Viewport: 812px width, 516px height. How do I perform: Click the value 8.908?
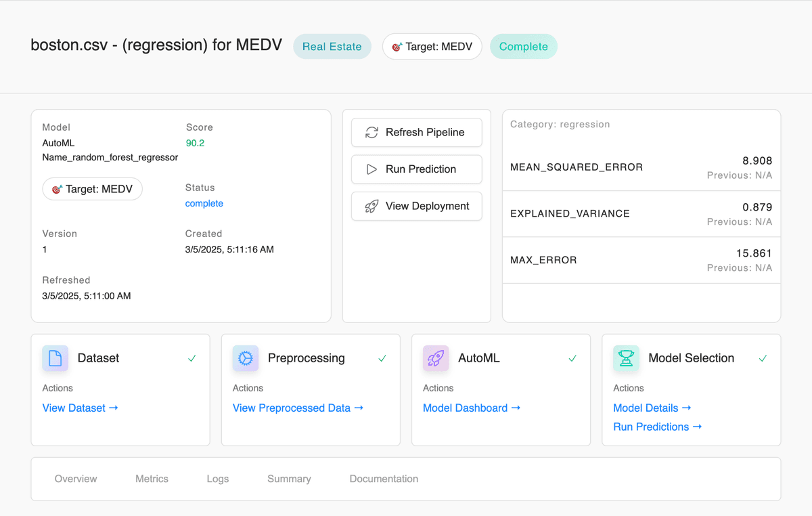[757, 161]
